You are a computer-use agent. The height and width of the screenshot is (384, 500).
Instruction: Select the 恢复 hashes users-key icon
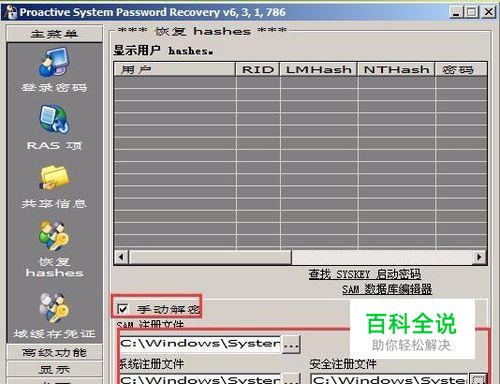point(54,235)
